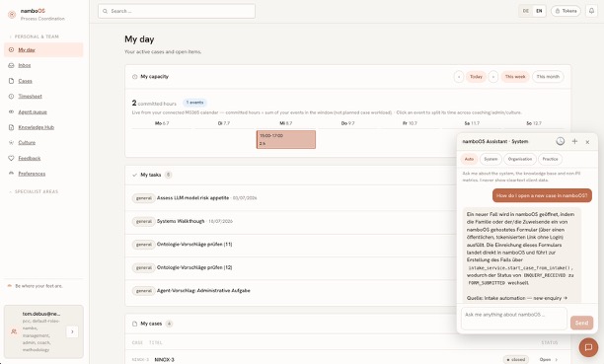Open the Timesheet page

pos(30,97)
